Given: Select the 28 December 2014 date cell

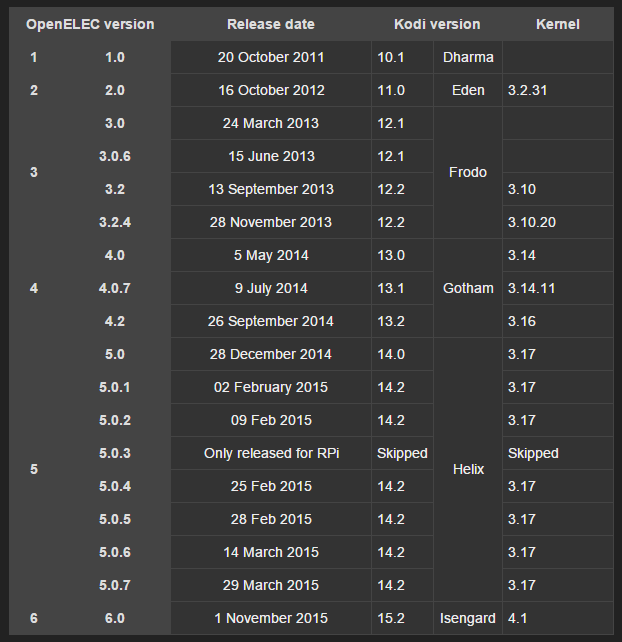Looking at the screenshot, I should 271,354.
